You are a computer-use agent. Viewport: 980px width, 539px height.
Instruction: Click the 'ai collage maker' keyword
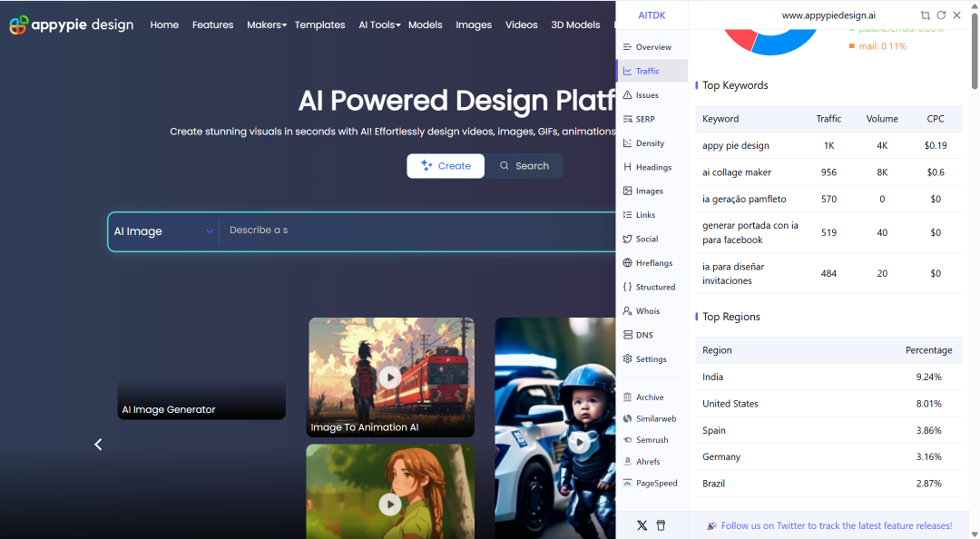(x=737, y=172)
